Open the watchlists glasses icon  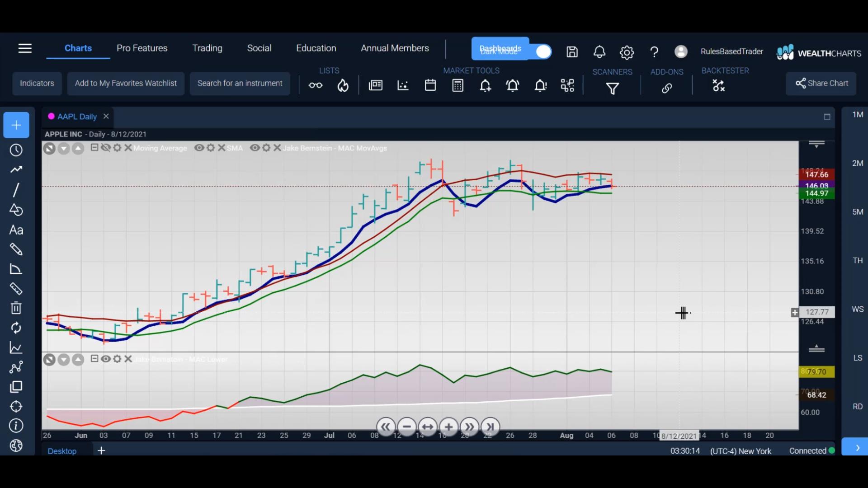[x=316, y=85]
